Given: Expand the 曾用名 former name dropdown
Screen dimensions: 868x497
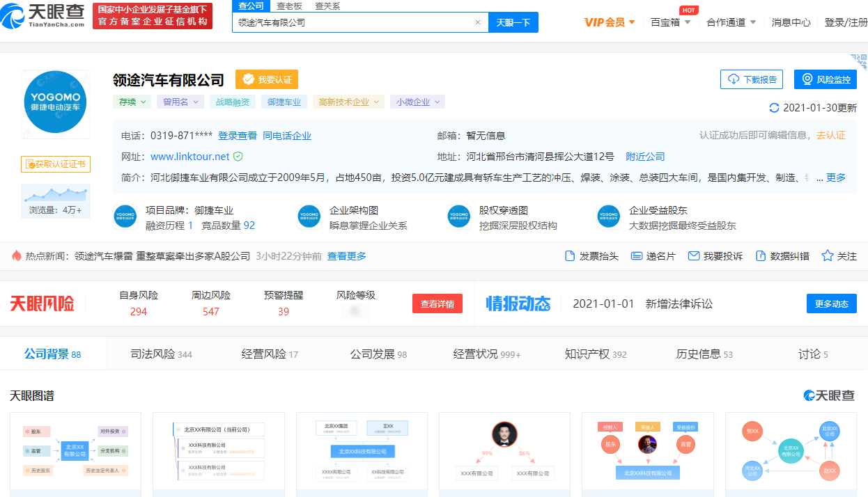Looking at the screenshot, I should tap(180, 102).
